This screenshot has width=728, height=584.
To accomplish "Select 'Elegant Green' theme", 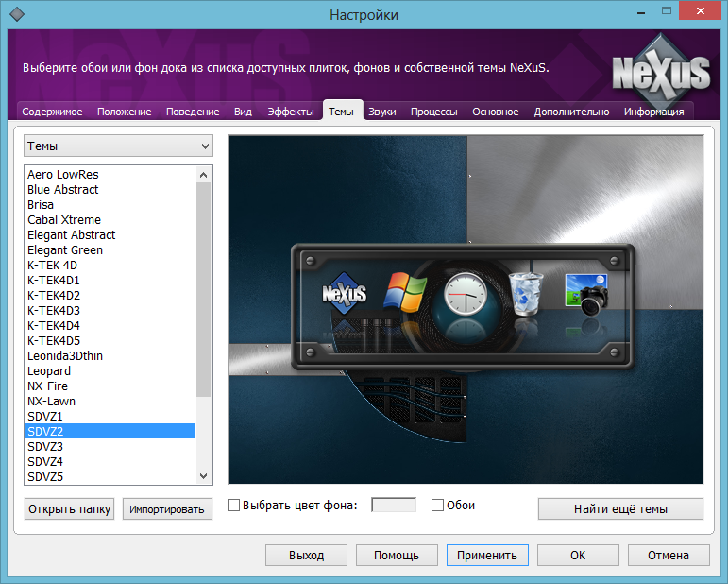I will (x=110, y=250).
